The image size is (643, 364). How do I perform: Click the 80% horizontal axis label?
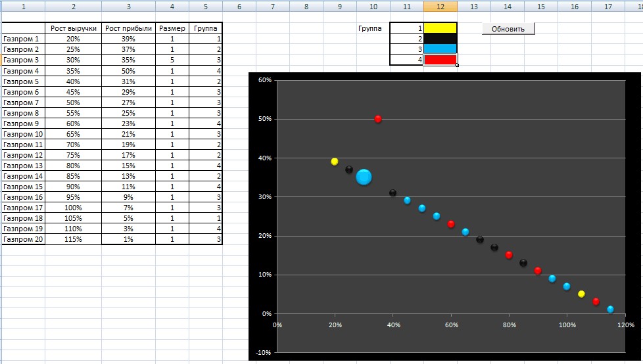click(x=510, y=325)
